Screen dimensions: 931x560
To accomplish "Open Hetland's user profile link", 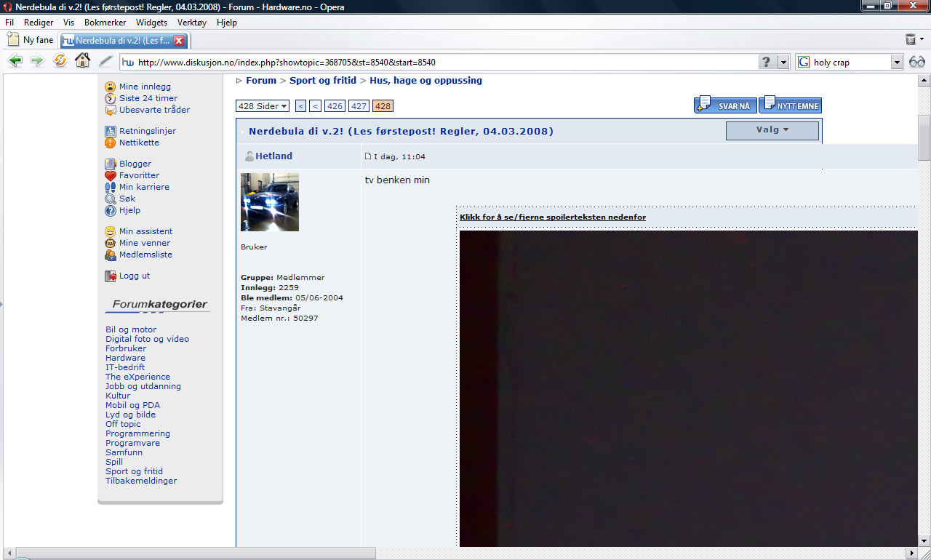I will [273, 156].
